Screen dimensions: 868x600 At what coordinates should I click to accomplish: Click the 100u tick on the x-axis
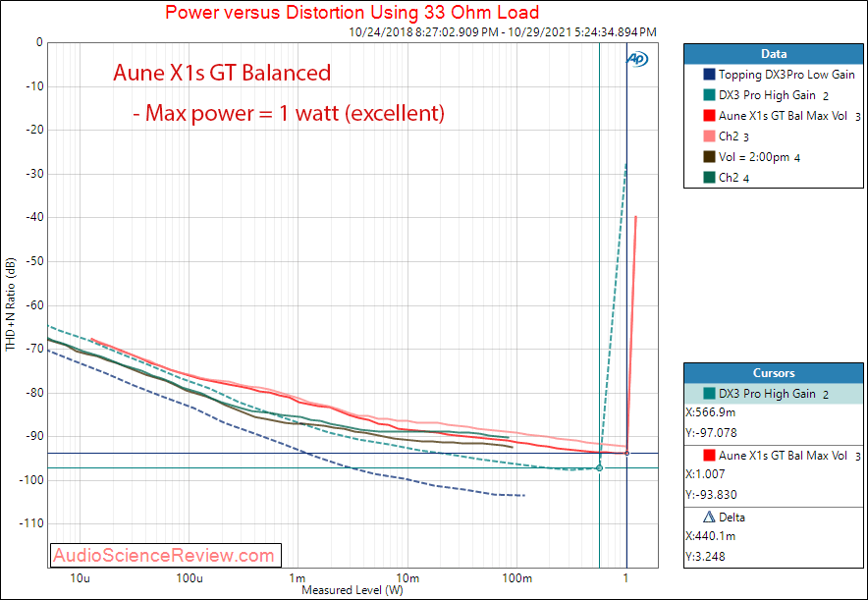pyautogui.click(x=190, y=579)
